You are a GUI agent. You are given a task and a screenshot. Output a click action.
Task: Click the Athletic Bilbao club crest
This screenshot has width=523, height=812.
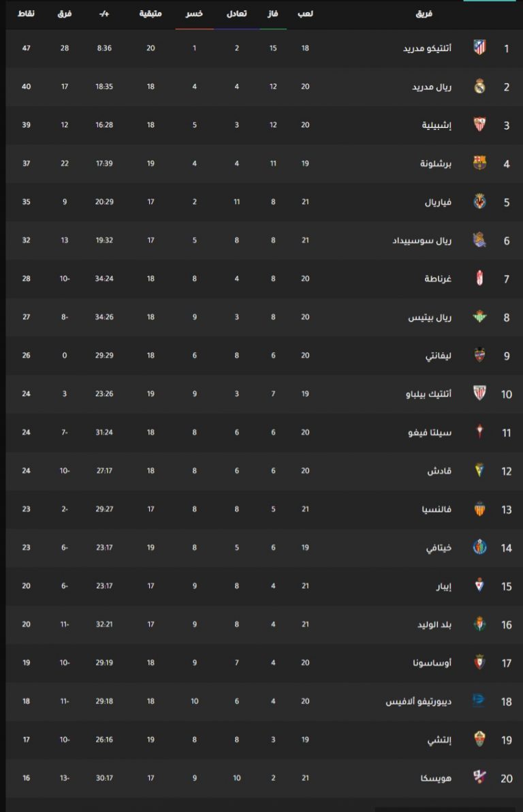479,393
